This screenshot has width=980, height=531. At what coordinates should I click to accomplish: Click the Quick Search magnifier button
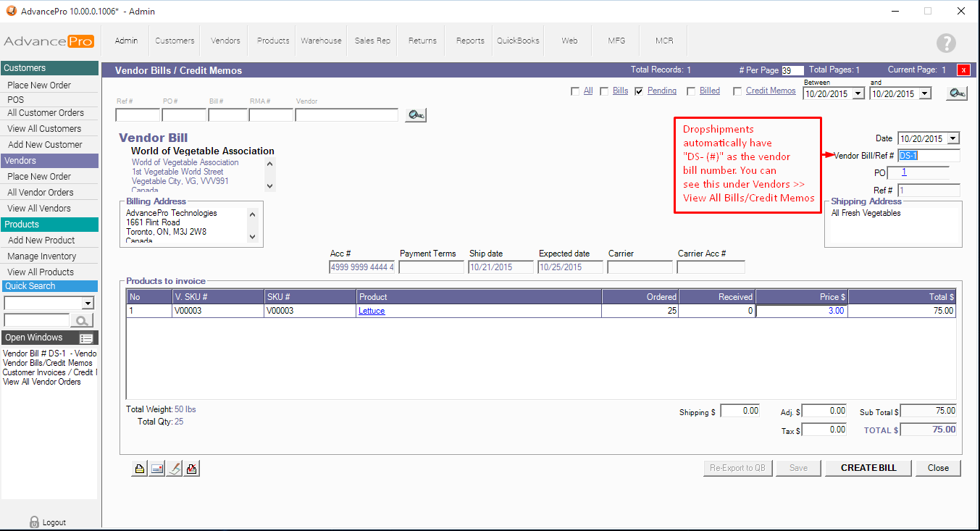[x=83, y=320]
